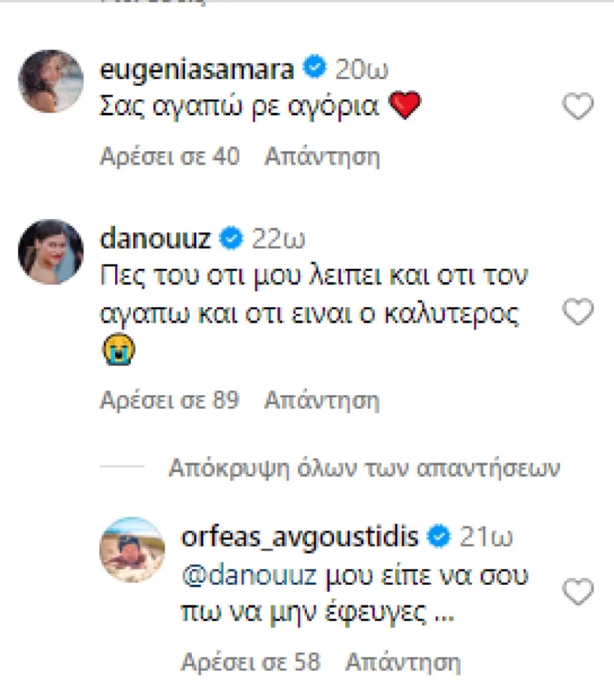The image size is (614, 700).
Task: Click the verified badge next to danouuz
Action: (x=228, y=239)
